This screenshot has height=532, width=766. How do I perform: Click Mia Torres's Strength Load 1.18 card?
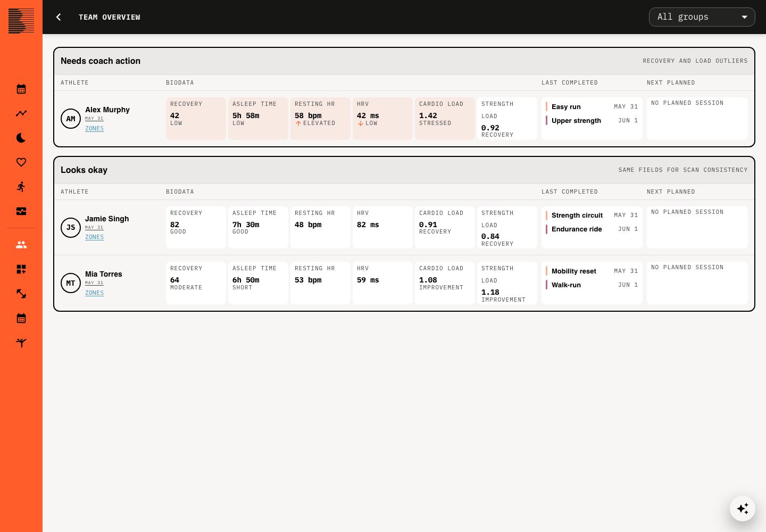click(507, 283)
